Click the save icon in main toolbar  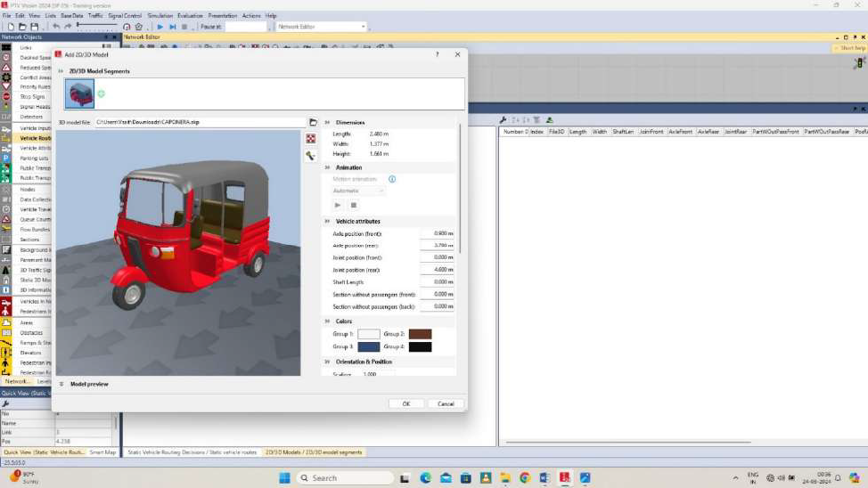pos(35,27)
